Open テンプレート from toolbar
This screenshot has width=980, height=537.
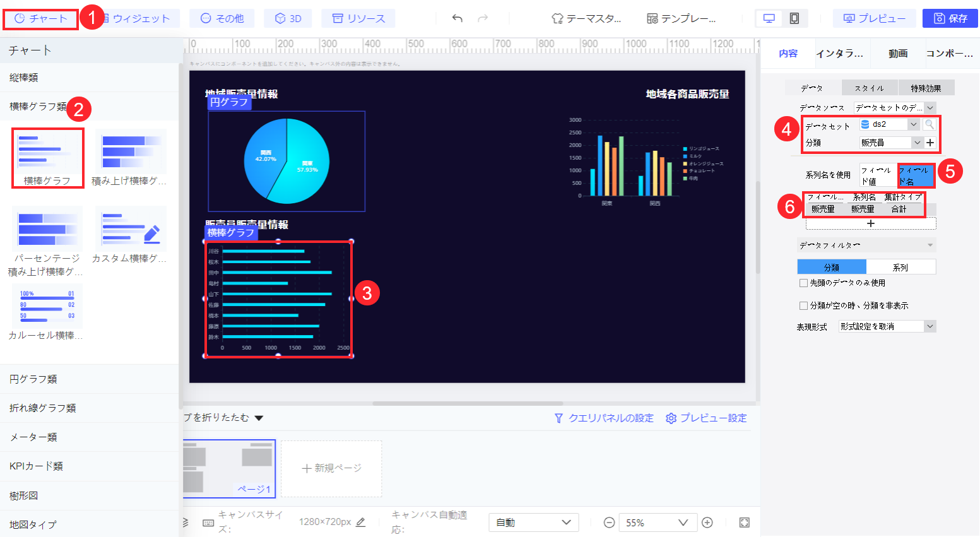pyautogui.click(x=682, y=18)
